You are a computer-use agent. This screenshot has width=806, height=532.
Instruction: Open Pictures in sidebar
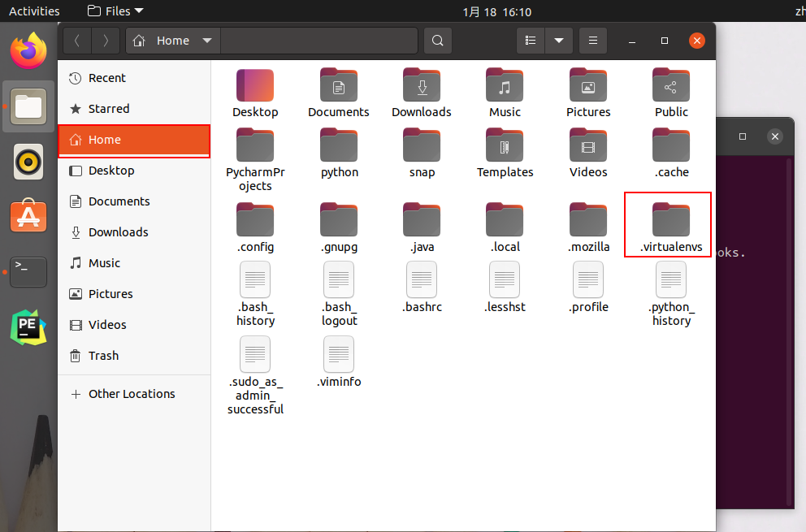[134, 294]
